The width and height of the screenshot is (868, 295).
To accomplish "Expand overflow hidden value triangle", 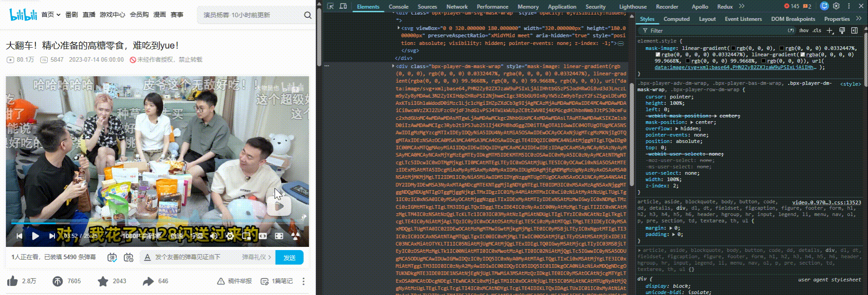I will tap(676, 129).
